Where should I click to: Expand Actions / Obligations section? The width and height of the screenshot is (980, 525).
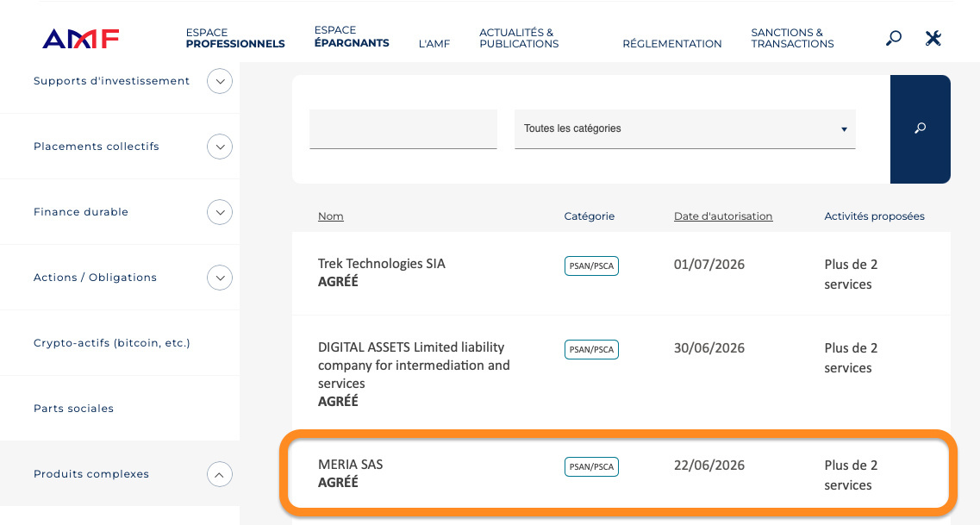click(x=220, y=278)
